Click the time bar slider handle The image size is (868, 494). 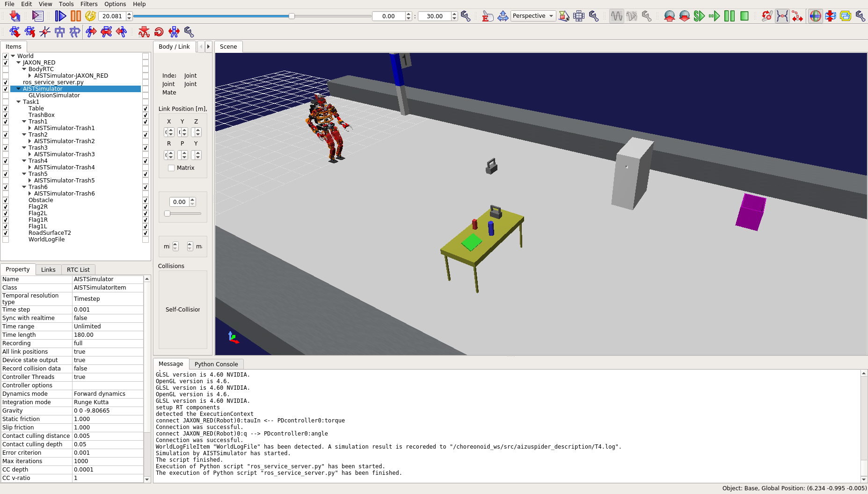coord(292,16)
